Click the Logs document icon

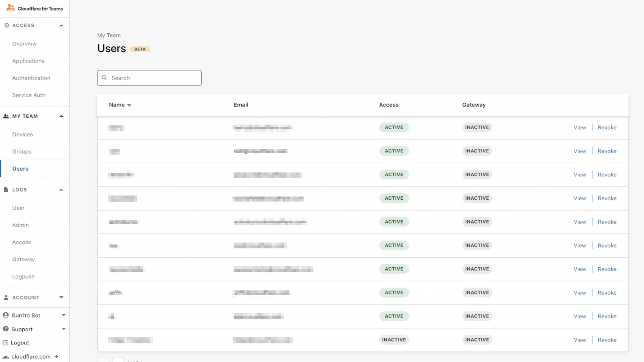click(x=6, y=190)
